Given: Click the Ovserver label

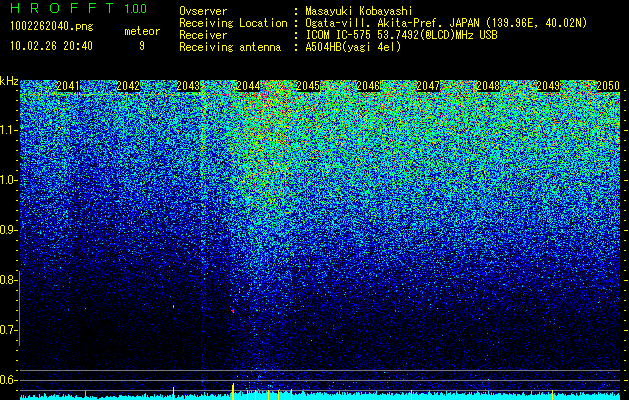Looking at the screenshot, I should (x=203, y=11).
